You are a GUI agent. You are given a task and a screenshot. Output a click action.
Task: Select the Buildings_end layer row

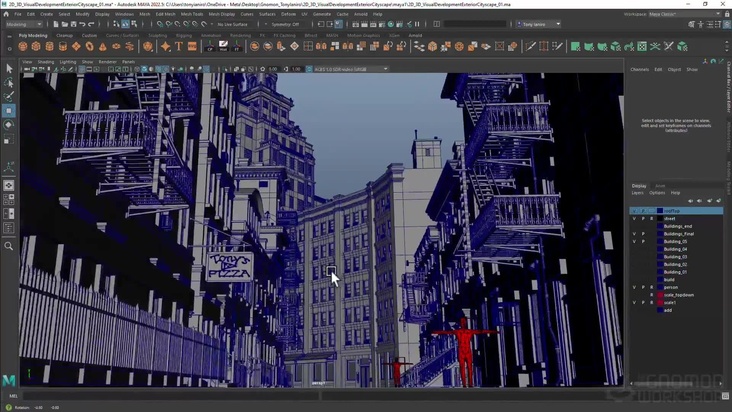tap(676, 226)
